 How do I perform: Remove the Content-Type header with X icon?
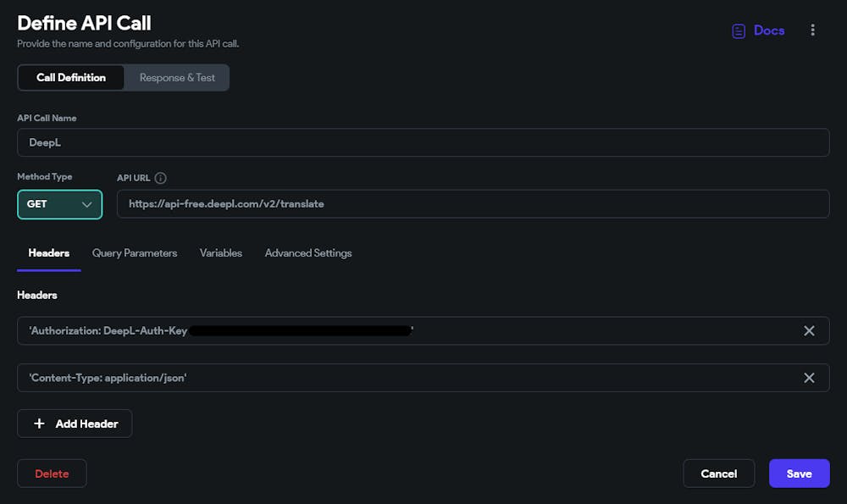809,378
